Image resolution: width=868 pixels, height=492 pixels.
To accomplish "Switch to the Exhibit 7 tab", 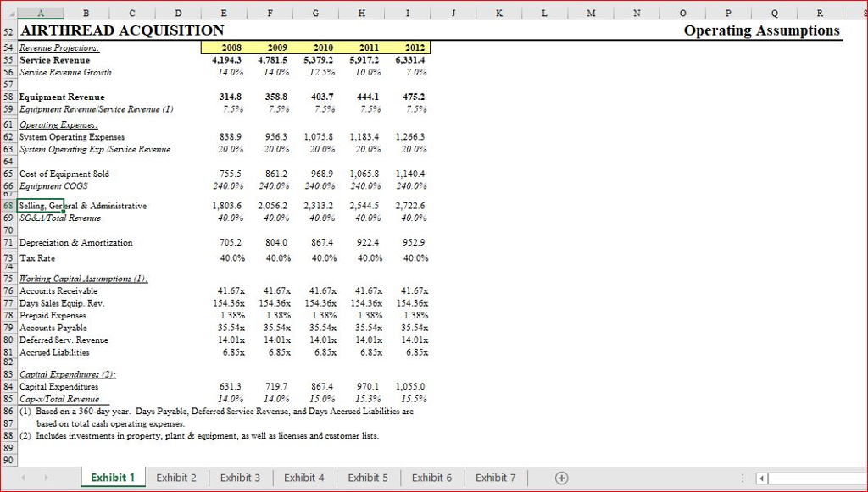I will [495, 478].
